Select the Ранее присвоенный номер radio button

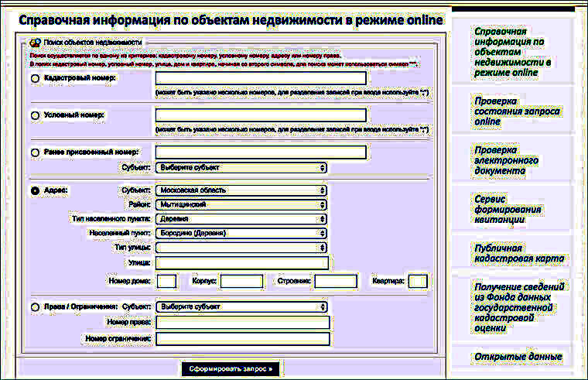click(35, 152)
